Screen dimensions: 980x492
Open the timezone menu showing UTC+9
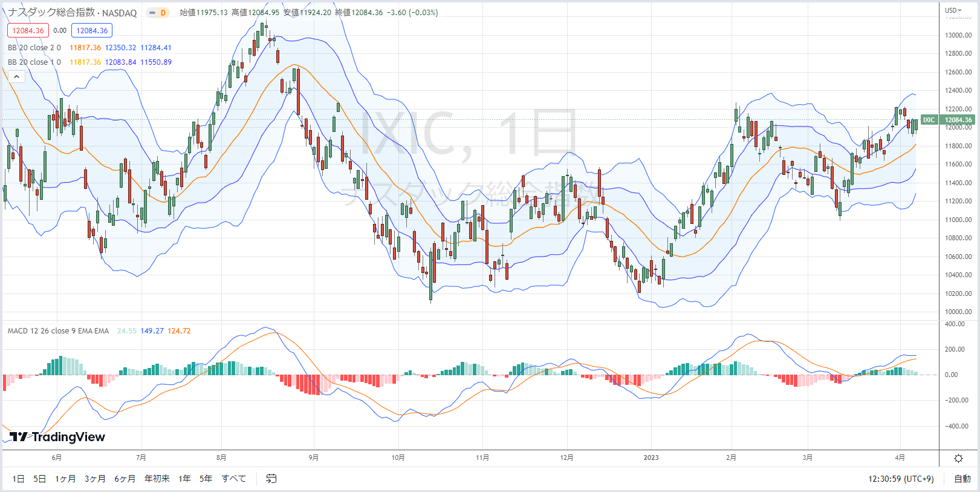(x=901, y=479)
